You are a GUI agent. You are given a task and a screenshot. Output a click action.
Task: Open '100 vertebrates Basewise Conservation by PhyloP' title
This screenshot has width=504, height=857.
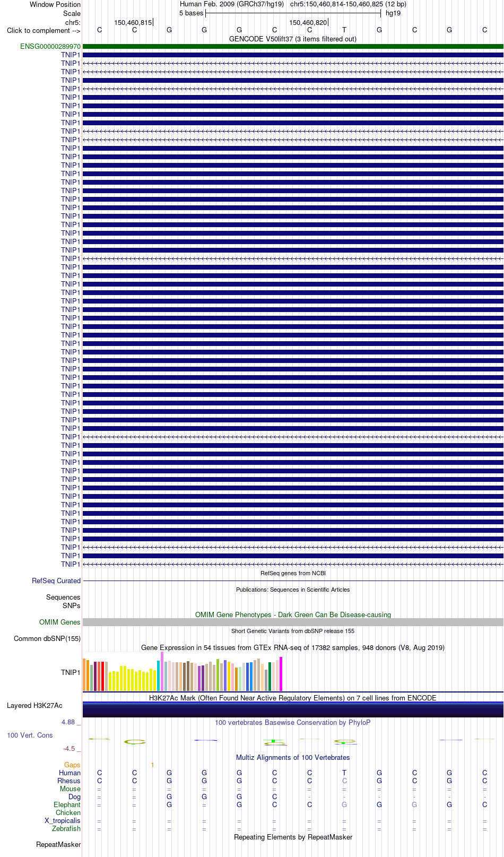pyautogui.click(x=293, y=722)
